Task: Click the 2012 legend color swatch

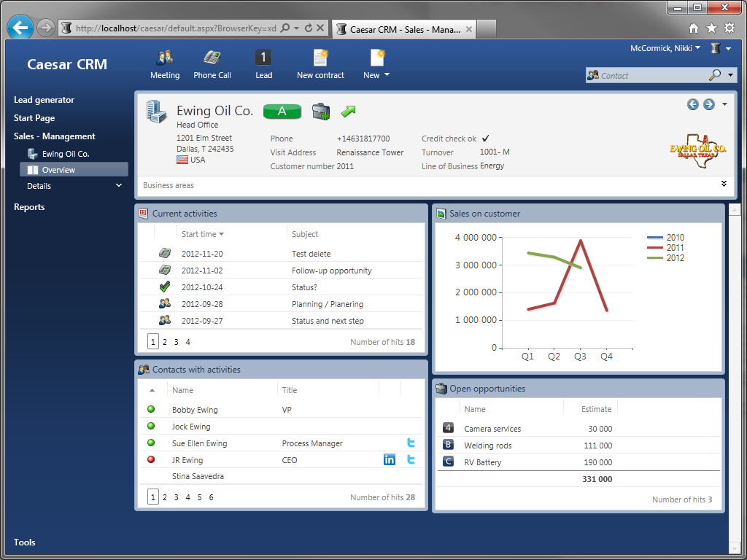Action: pos(655,258)
